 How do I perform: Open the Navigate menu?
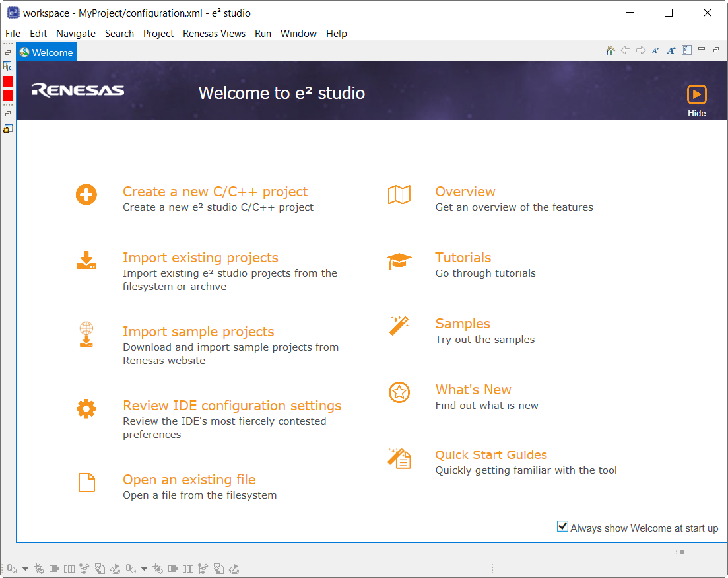(x=76, y=34)
